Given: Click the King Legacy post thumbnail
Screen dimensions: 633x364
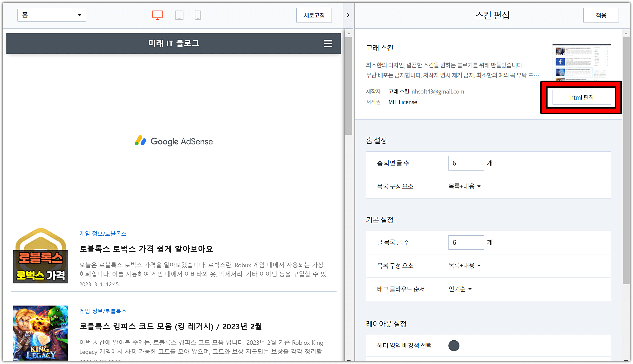Looking at the screenshot, I should [41, 333].
